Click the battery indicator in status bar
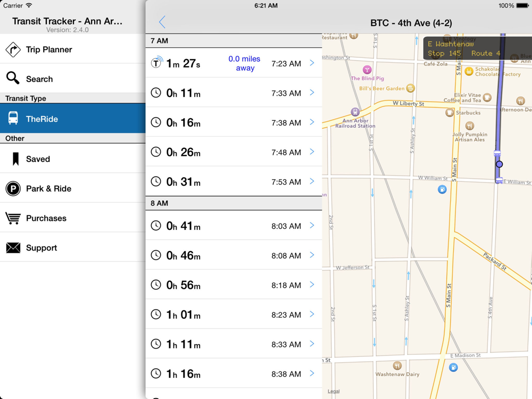Viewport: 532px width, 399px height. [522, 5]
